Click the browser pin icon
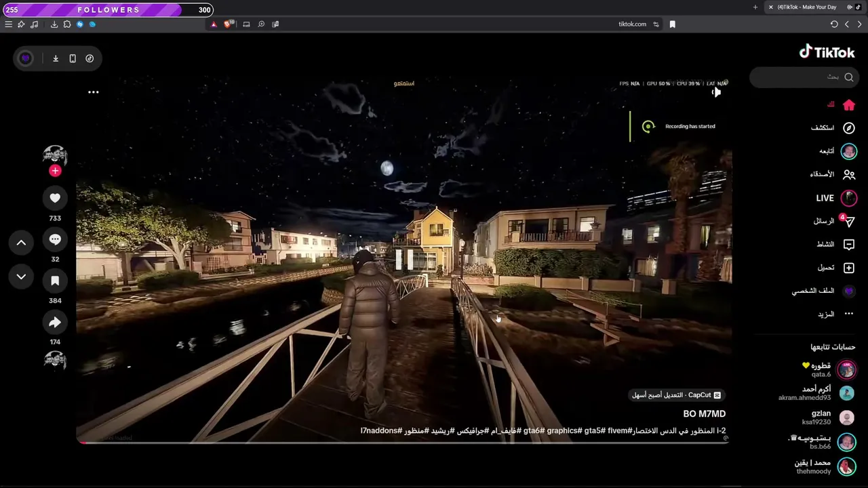Image resolution: width=868 pixels, height=488 pixels. tap(21, 24)
